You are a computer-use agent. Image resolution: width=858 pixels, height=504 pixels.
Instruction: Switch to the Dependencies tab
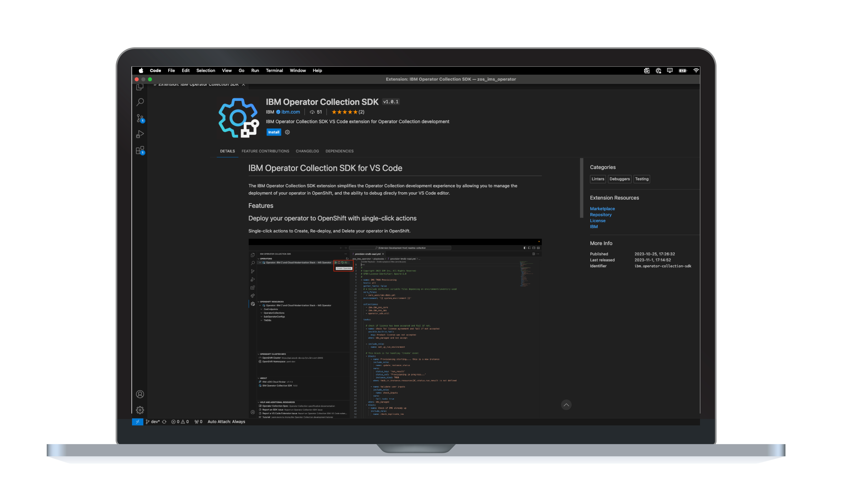[x=339, y=151]
